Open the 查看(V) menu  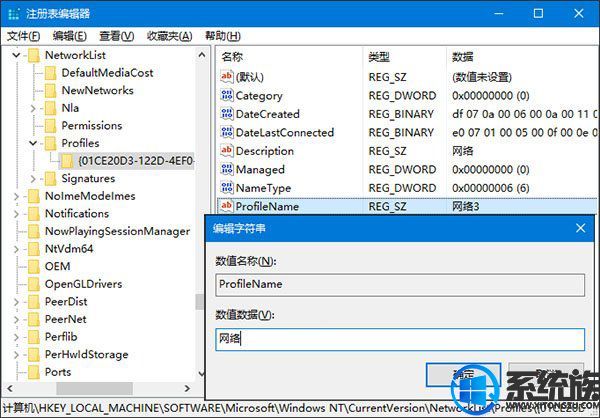point(117,36)
